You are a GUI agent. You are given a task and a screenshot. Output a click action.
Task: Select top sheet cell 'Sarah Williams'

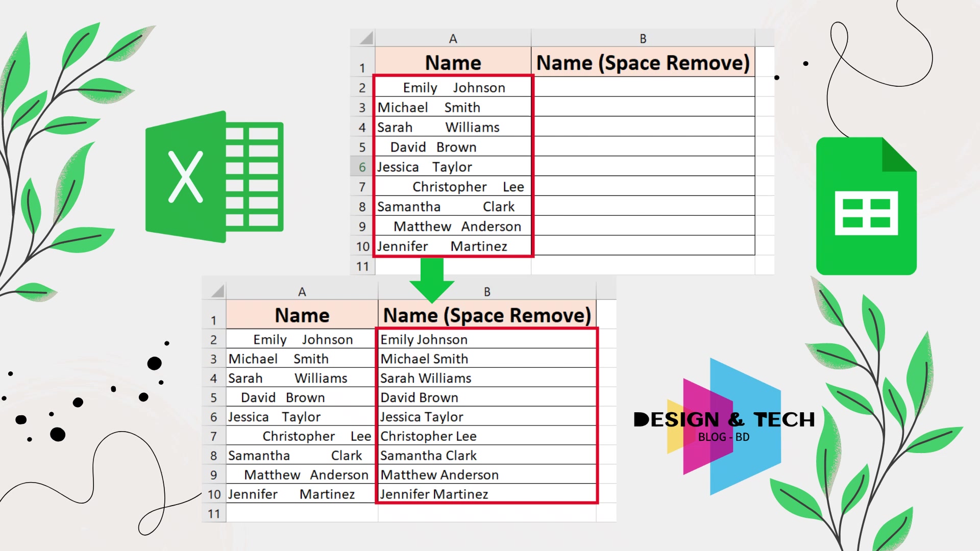[x=453, y=127]
